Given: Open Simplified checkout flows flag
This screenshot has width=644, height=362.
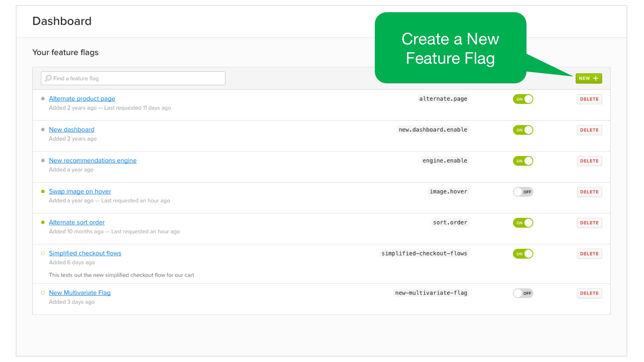Looking at the screenshot, I should pos(85,253).
